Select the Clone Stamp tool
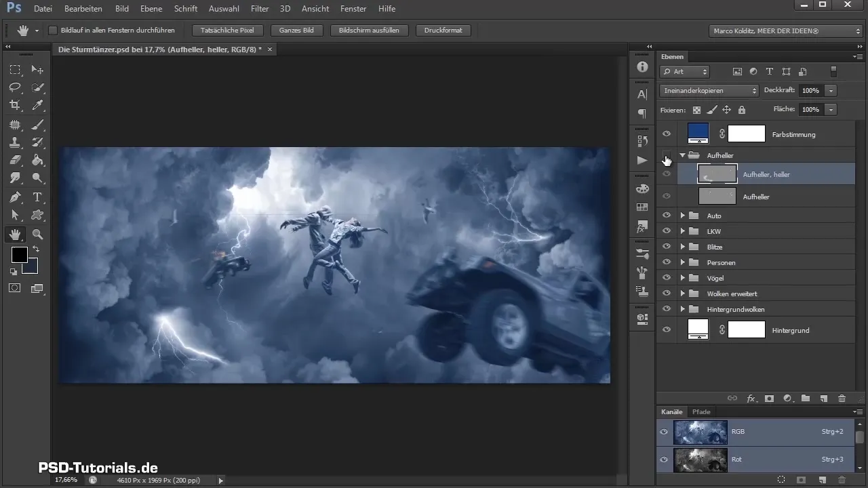The height and width of the screenshot is (488, 868). click(15, 142)
